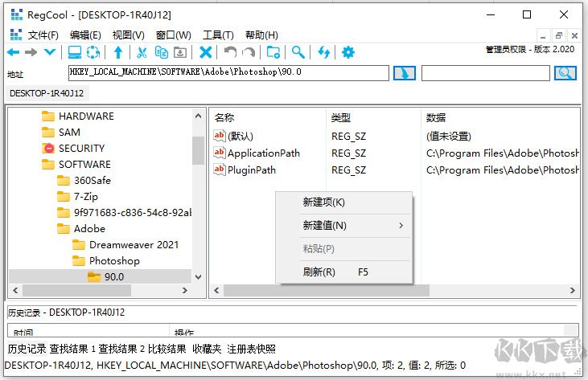The image size is (588, 380).
Task: Open the 窗口(W) menu
Action: point(173,35)
